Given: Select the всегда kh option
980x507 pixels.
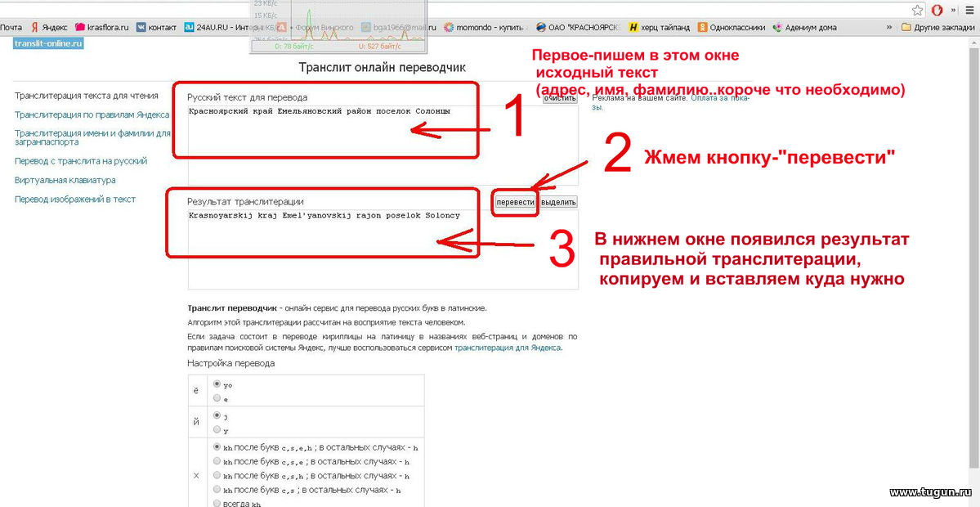Looking at the screenshot, I should point(217,503).
